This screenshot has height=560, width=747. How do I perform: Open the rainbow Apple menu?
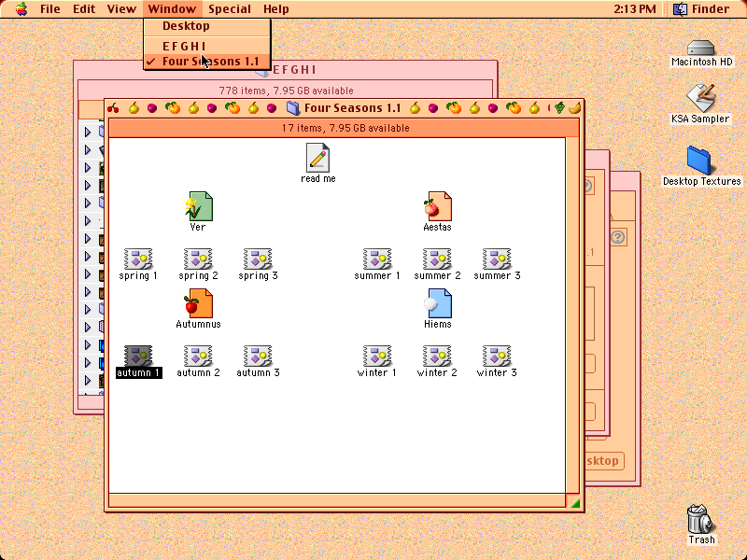point(21,8)
